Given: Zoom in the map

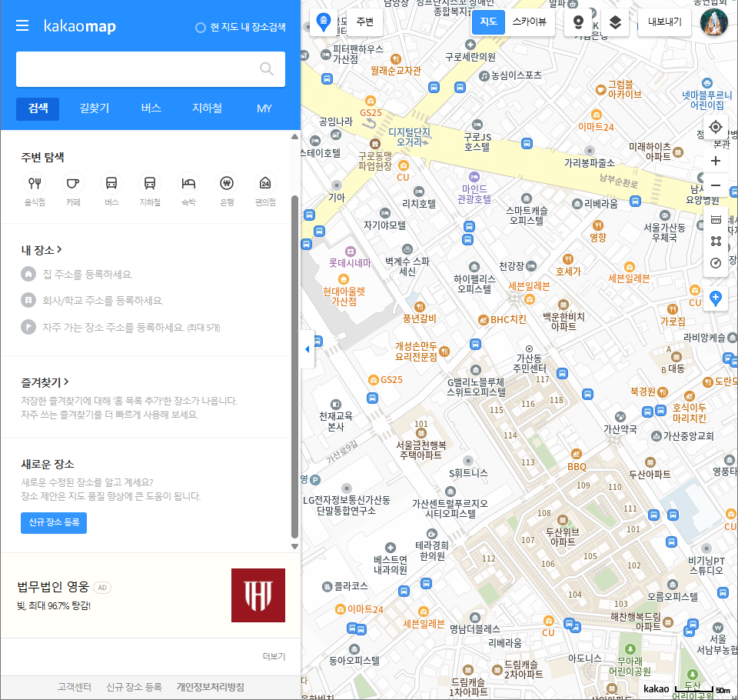Looking at the screenshot, I should (716, 161).
